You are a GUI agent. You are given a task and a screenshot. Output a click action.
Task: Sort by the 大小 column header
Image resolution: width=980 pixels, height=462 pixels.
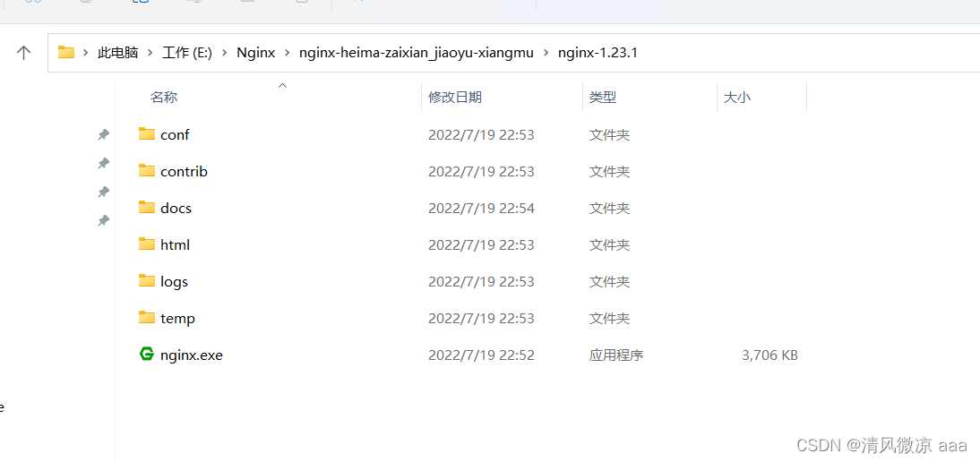coord(737,98)
